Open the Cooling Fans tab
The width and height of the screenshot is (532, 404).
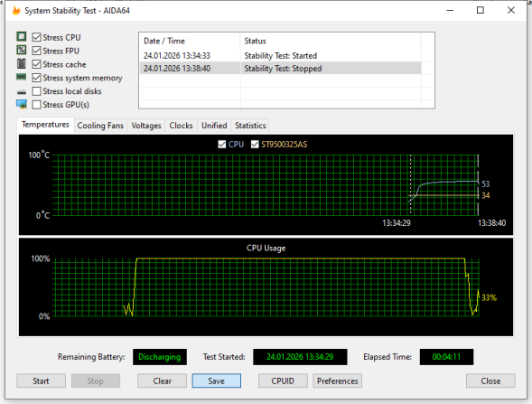pyautogui.click(x=100, y=126)
